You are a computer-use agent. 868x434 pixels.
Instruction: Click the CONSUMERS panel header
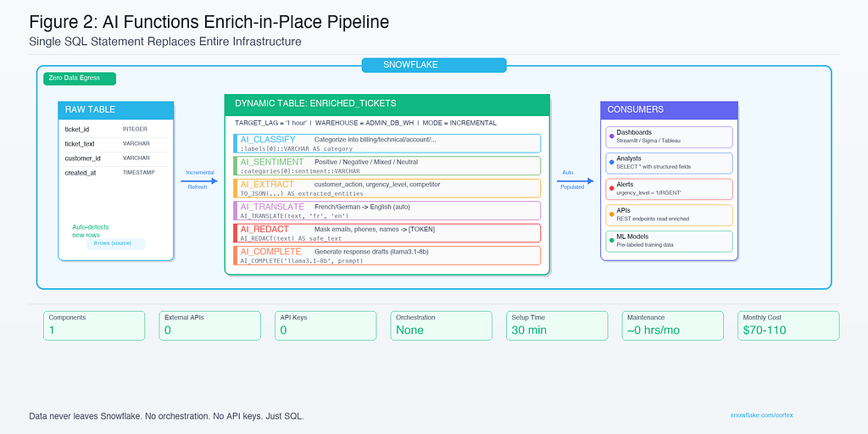pyautogui.click(x=670, y=109)
